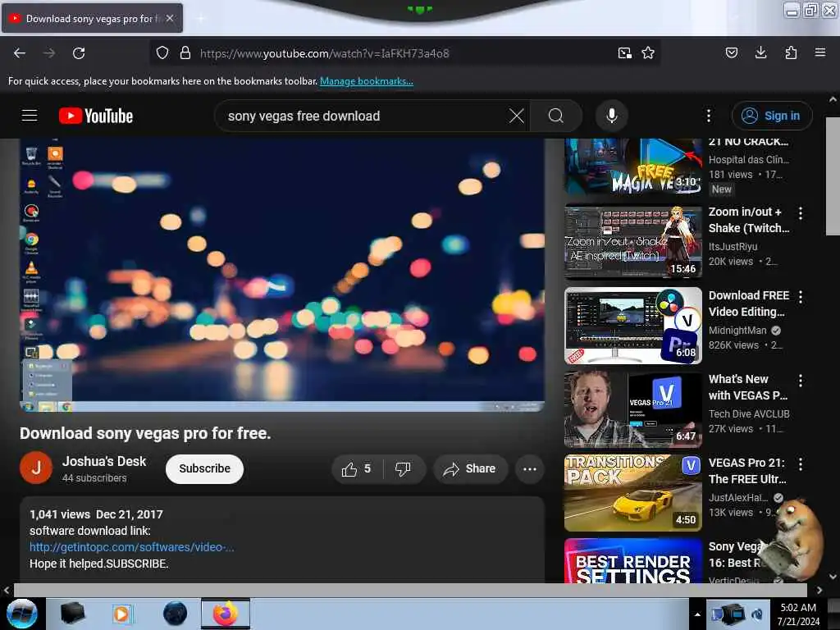Open options menu for Download FREE Video Editing
The height and width of the screenshot is (630, 840).
coord(801,297)
